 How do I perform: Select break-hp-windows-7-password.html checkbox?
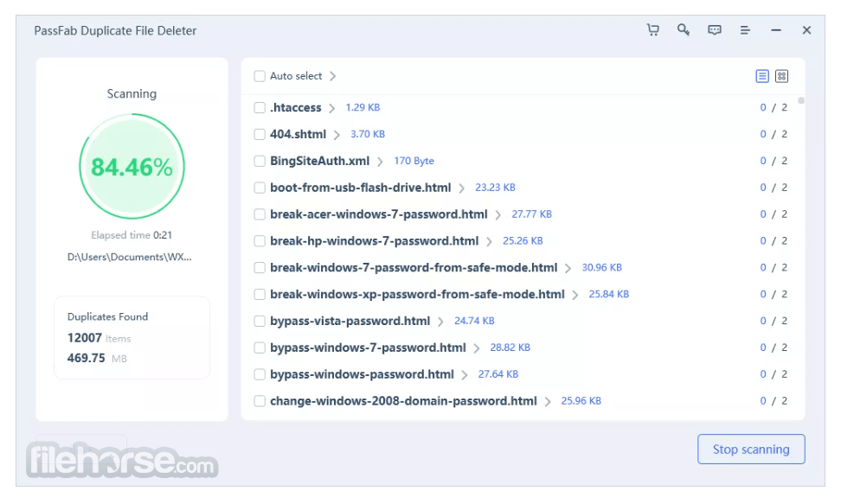[x=260, y=240]
